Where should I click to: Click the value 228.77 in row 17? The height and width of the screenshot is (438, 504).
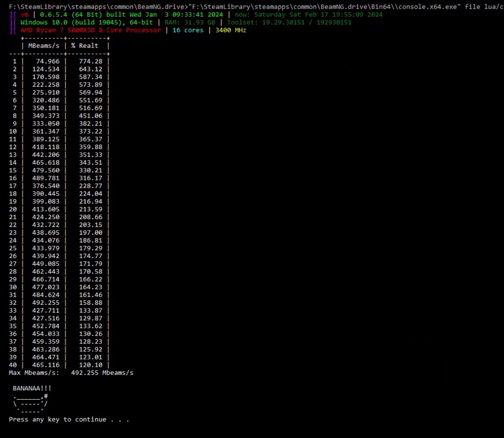tap(91, 186)
